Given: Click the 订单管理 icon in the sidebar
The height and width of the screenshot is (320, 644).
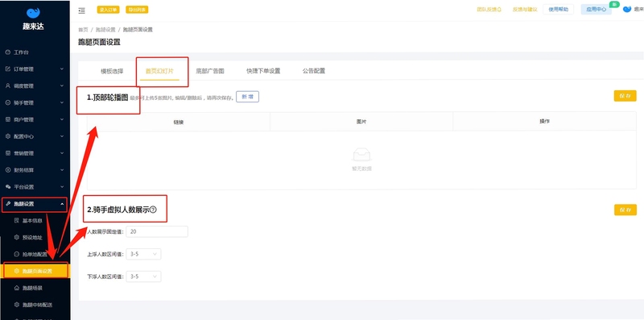Looking at the screenshot, I should pyautogui.click(x=8, y=69).
